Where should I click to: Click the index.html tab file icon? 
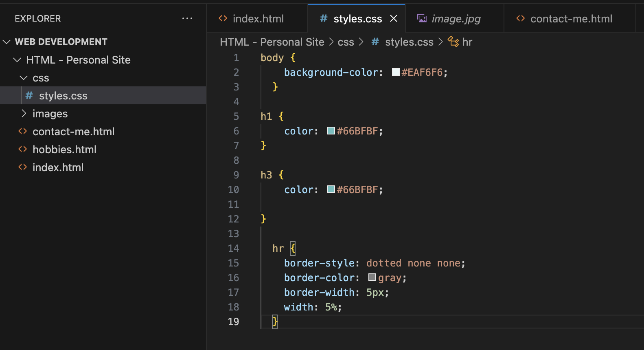pyautogui.click(x=223, y=18)
